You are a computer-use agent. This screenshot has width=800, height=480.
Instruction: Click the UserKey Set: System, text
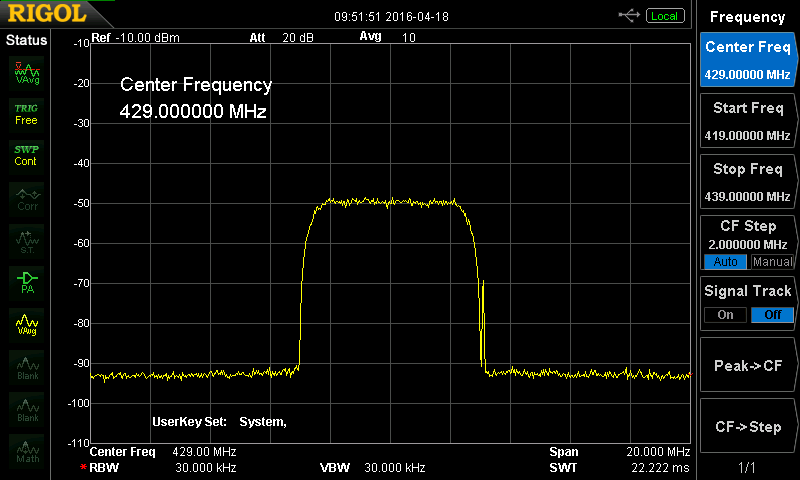(219, 422)
